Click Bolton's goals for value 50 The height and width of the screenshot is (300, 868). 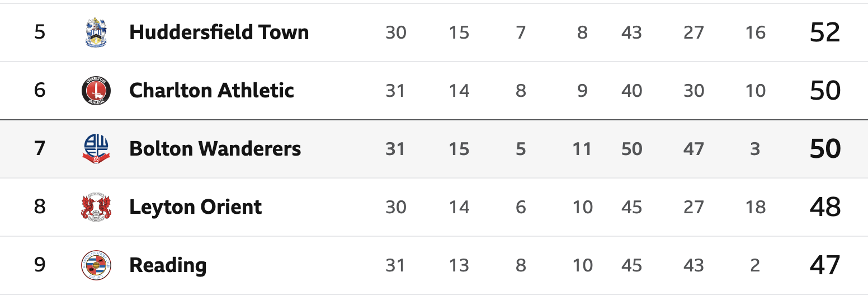631,149
